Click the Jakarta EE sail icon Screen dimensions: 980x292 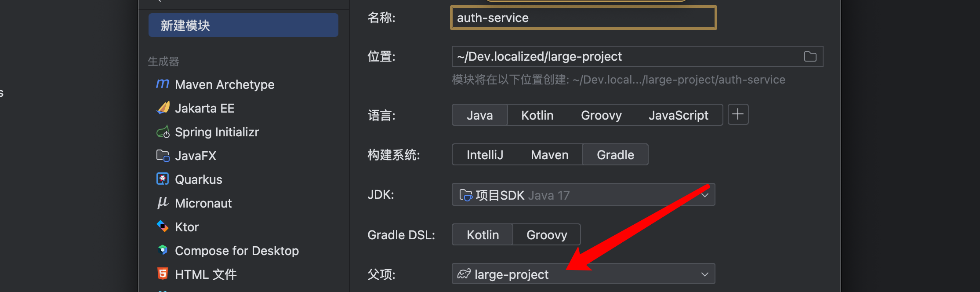[x=163, y=108]
